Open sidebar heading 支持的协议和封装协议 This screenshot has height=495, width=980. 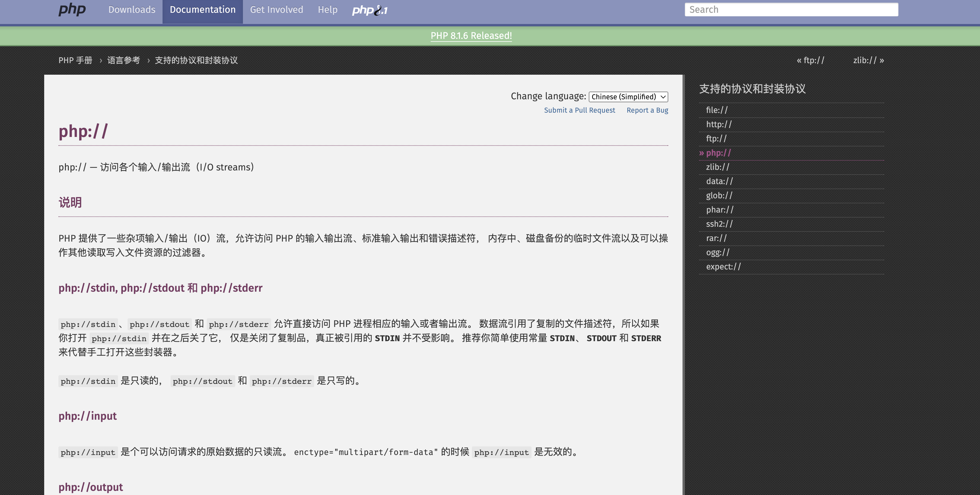click(x=752, y=89)
